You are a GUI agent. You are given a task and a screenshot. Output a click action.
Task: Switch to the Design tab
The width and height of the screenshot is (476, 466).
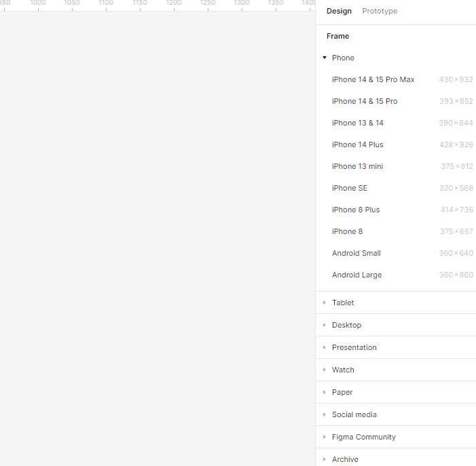click(x=339, y=12)
